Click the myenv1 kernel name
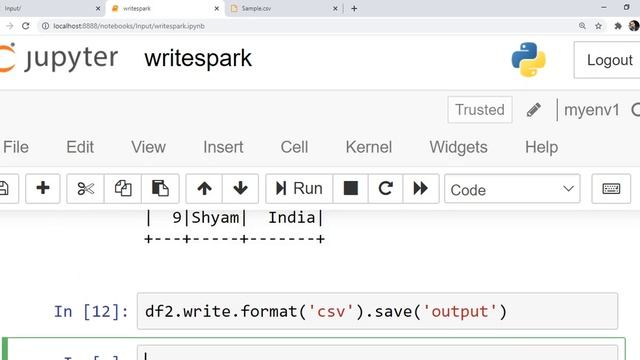The width and height of the screenshot is (640, 360). tap(592, 110)
